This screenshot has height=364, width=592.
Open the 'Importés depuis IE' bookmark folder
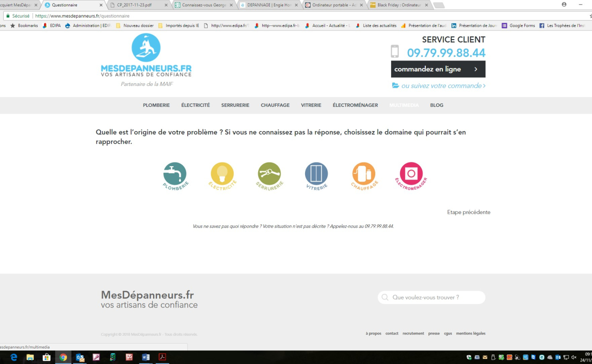[x=179, y=25]
